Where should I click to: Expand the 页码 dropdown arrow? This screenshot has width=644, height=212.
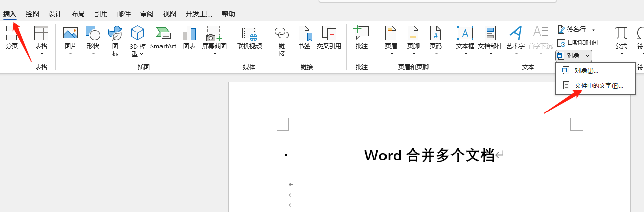pos(436,53)
